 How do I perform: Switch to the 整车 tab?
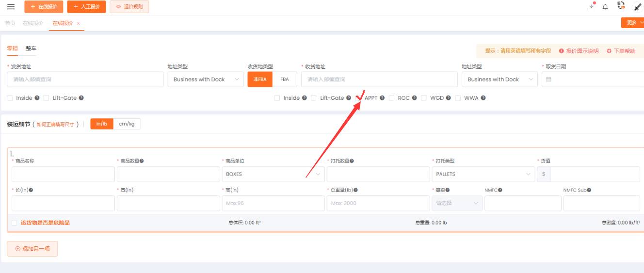pos(31,48)
